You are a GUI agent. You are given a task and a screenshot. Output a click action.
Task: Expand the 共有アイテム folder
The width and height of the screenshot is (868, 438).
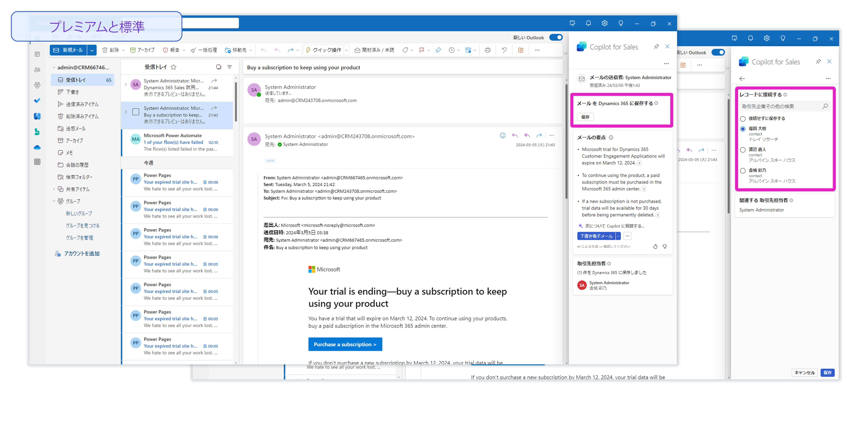click(x=54, y=189)
